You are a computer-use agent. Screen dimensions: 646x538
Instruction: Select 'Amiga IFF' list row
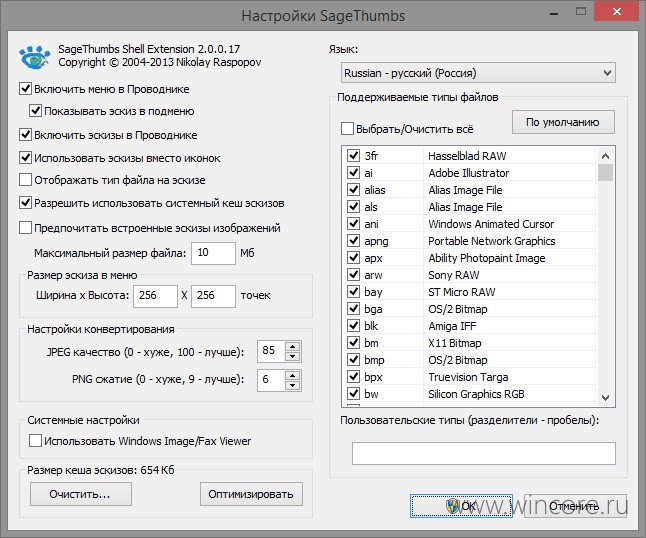(x=469, y=326)
